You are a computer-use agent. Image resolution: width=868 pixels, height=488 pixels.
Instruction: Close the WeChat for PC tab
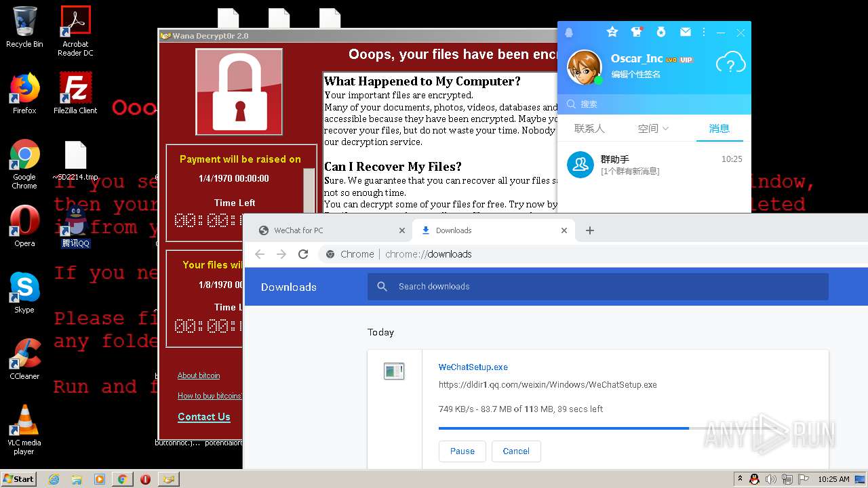402,230
